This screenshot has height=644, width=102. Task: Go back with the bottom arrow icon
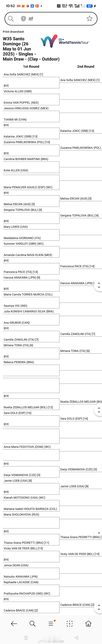[x=14, y=623]
